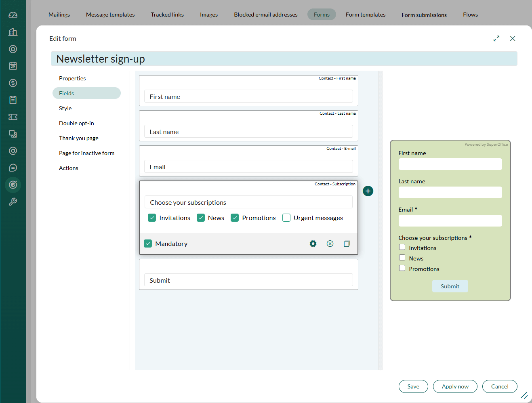The height and width of the screenshot is (403, 532).
Task: Enable the Urgent messages checkbox
Action: [286, 218]
